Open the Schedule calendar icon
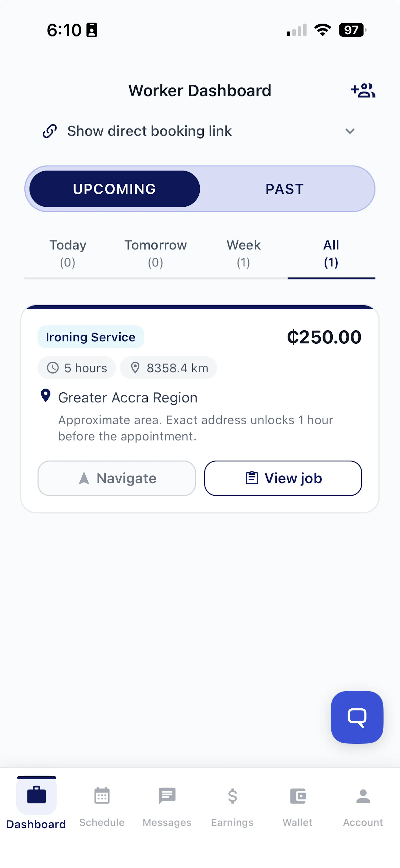Screen dimensions: 400x868 coord(102,795)
